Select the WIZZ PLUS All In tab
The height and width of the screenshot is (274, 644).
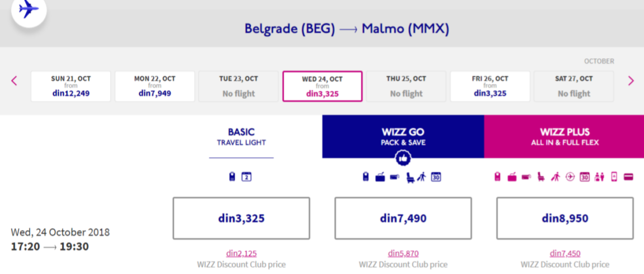pyautogui.click(x=564, y=136)
